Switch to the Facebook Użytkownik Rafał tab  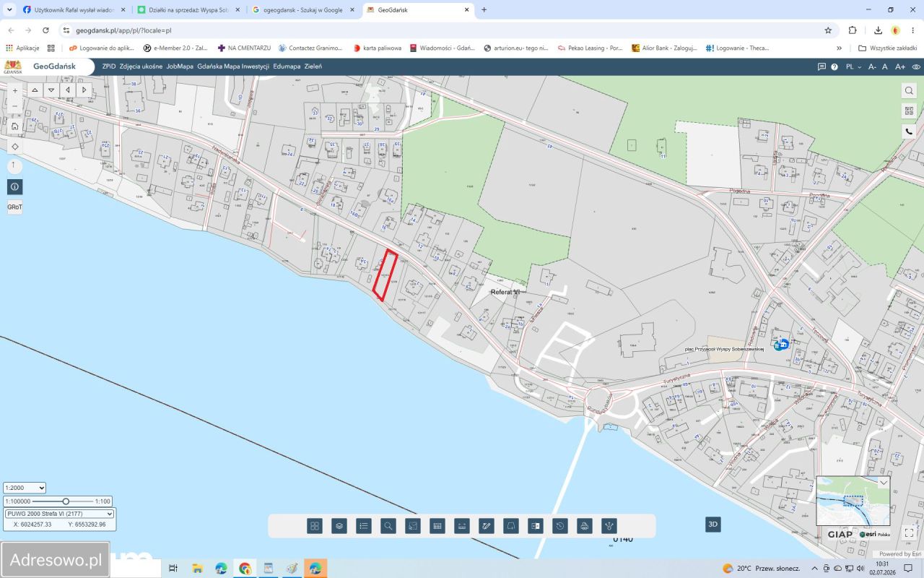(x=73, y=10)
